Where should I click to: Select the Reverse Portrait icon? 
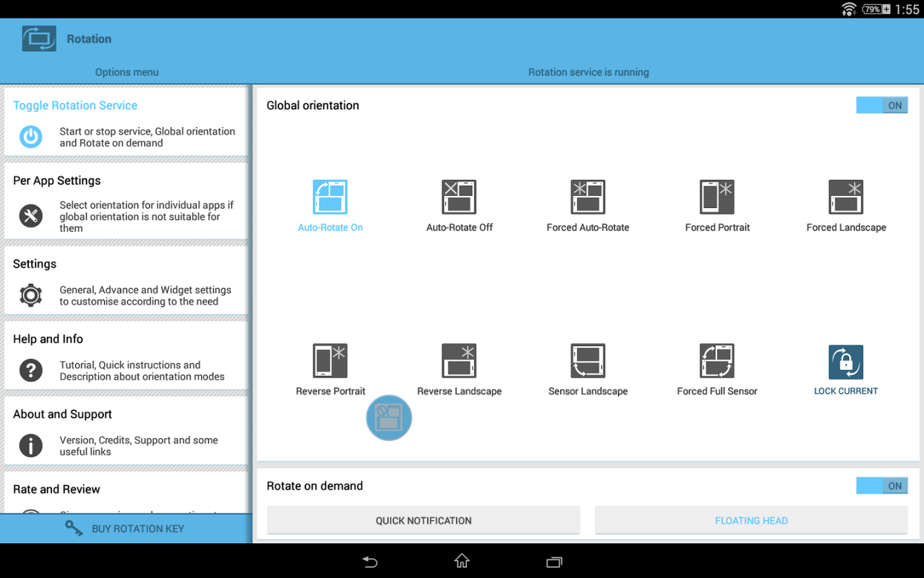click(330, 360)
